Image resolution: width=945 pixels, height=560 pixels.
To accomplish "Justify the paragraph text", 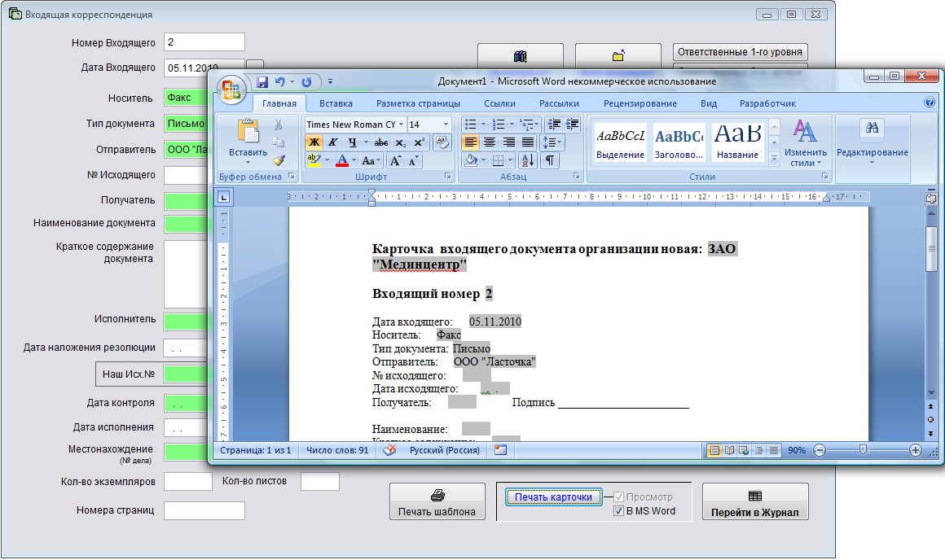I will click(528, 142).
